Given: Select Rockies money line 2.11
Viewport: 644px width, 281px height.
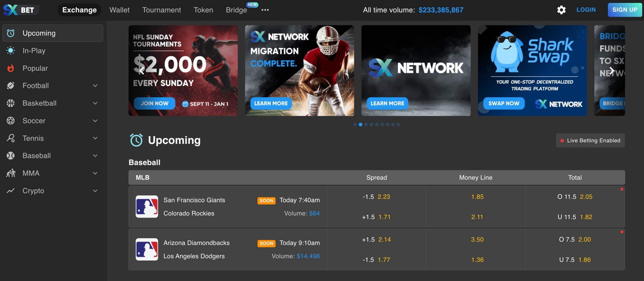Looking at the screenshot, I should point(477,217).
